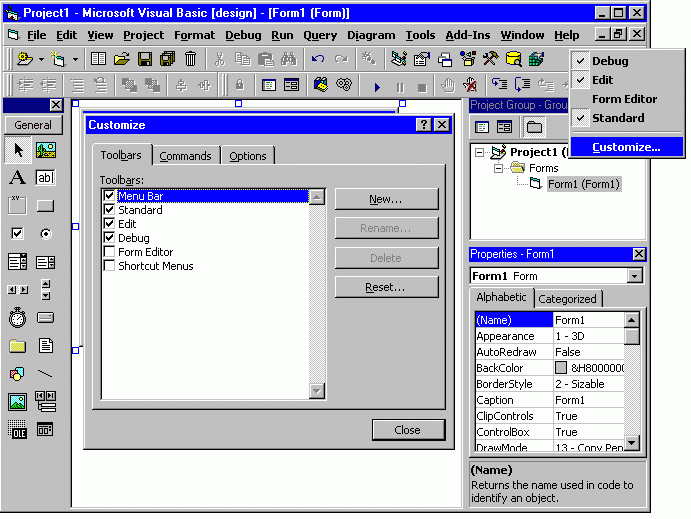Select the Label tool (letter A)

tap(18, 178)
